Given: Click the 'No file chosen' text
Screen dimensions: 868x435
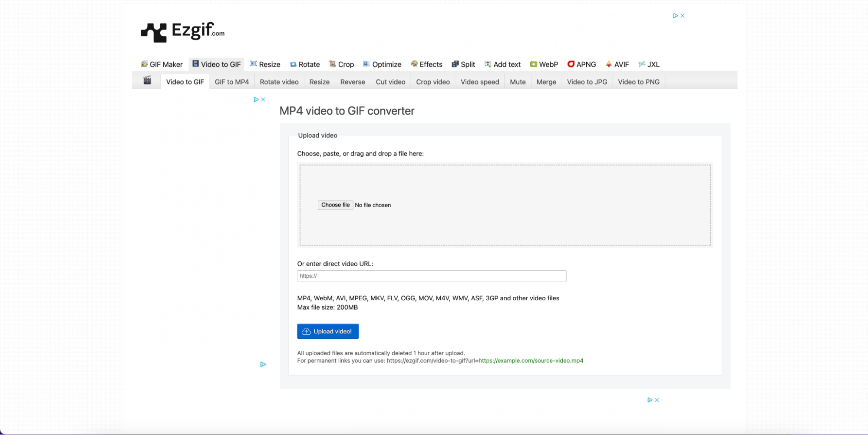Looking at the screenshot, I should (x=373, y=205).
